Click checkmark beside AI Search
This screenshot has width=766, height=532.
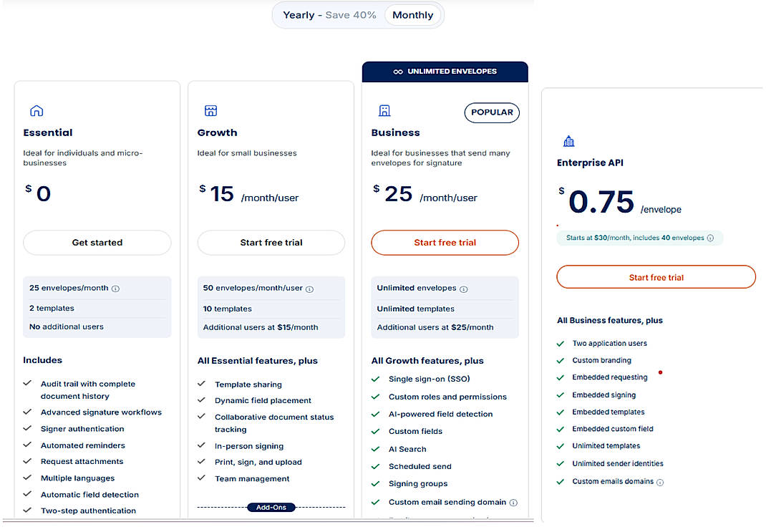pos(375,449)
